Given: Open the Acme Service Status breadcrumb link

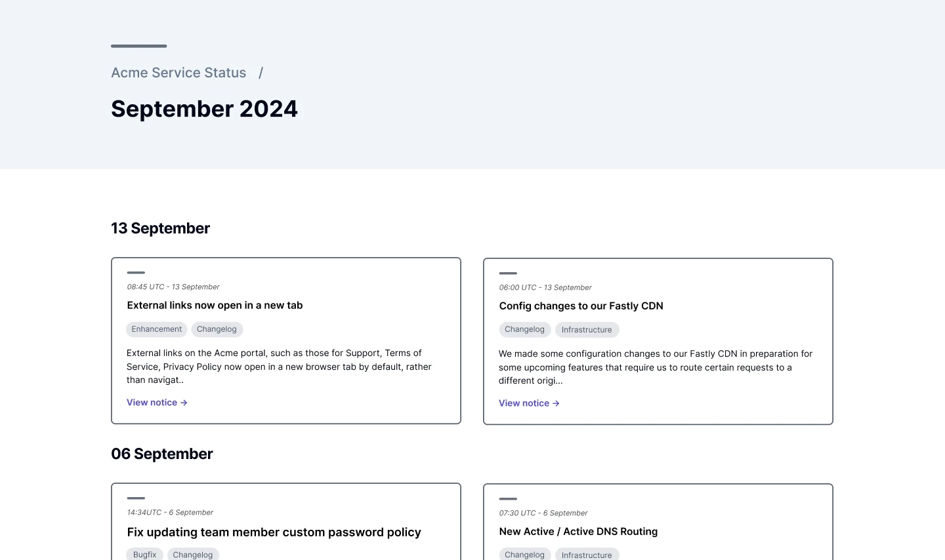Looking at the screenshot, I should click(178, 73).
